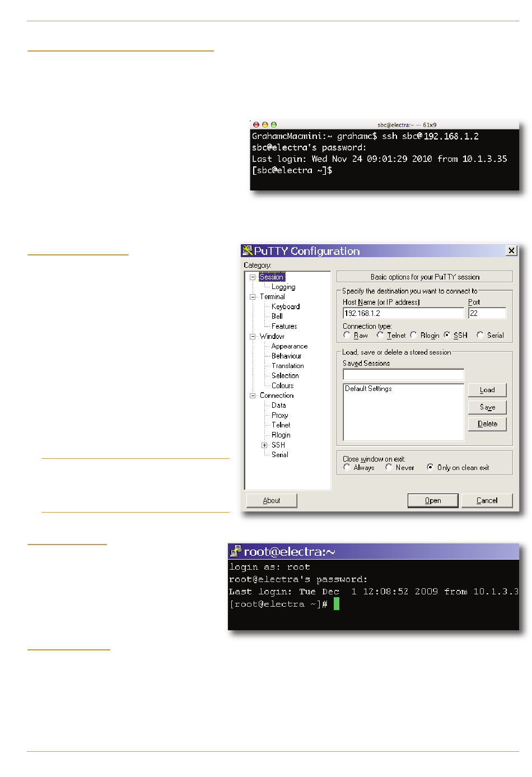532x777 pixels.
Task: Open the Colours category
Action: pos(283,385)
